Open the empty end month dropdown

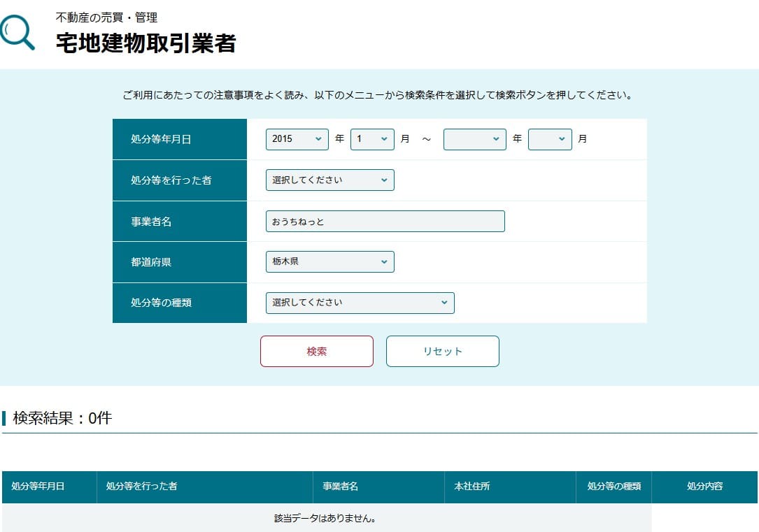pyautogui.click(x=551, y=139)
